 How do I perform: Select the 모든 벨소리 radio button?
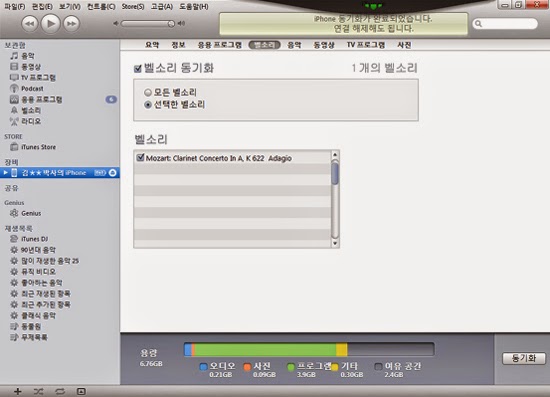point(148,93)
